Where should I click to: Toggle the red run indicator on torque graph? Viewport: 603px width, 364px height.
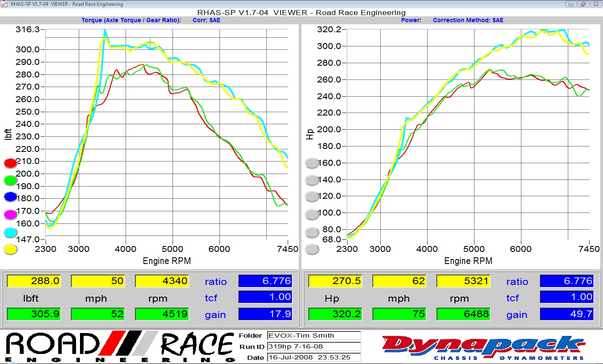coord(10,163)
